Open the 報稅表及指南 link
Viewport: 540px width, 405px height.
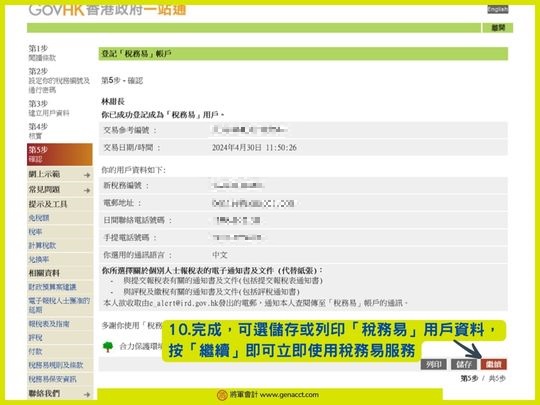point(49,324)
